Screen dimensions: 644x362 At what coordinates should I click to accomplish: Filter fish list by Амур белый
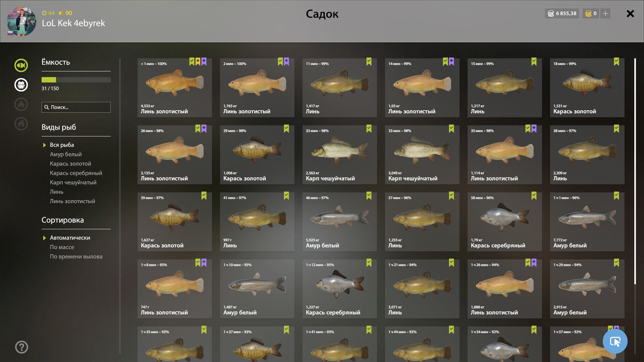coord(66,154)
